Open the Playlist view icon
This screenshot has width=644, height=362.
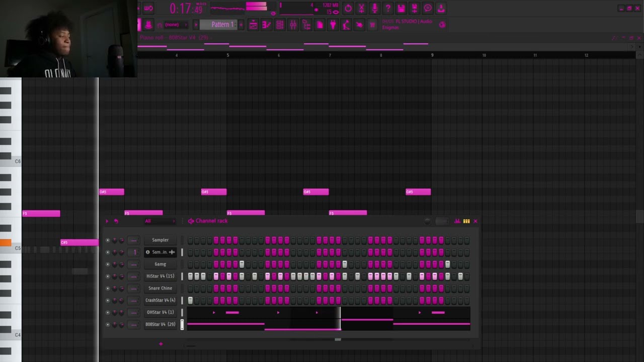(253, 25)
